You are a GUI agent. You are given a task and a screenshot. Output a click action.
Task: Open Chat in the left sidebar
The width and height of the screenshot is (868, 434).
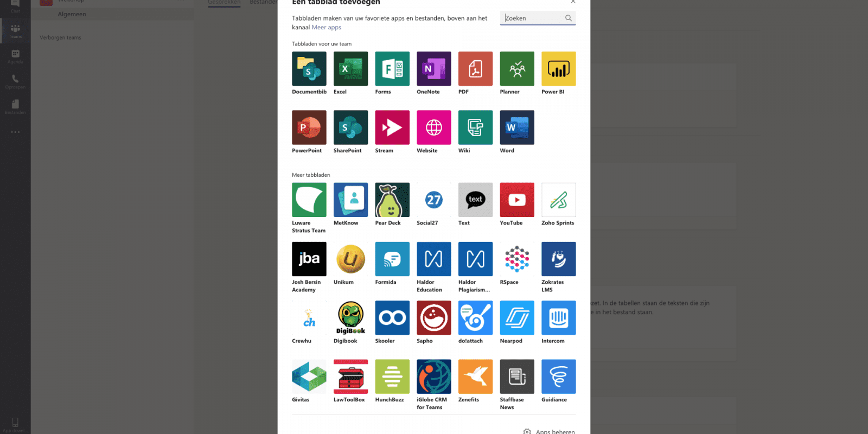15,6
